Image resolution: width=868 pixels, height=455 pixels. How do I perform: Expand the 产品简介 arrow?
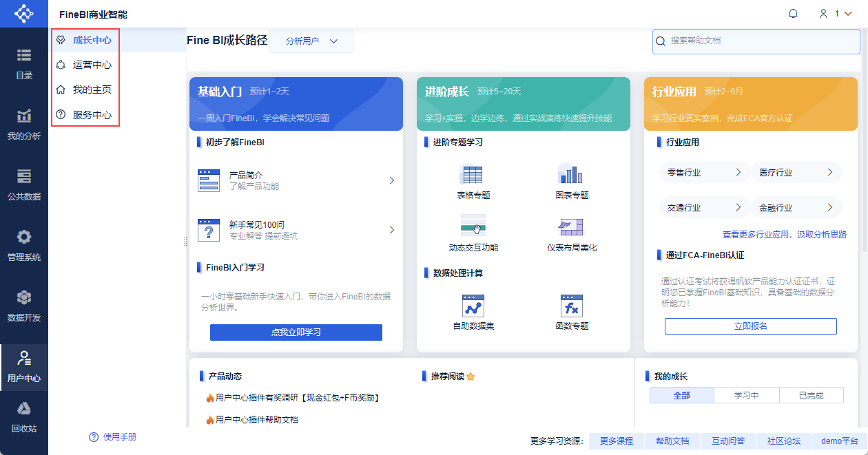pos(392,180)
